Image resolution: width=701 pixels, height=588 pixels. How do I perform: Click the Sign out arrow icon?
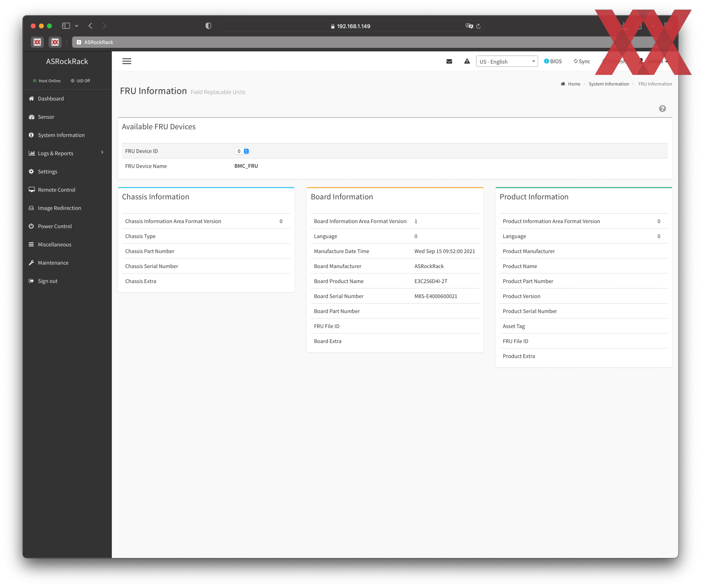[x=31, y=281]
